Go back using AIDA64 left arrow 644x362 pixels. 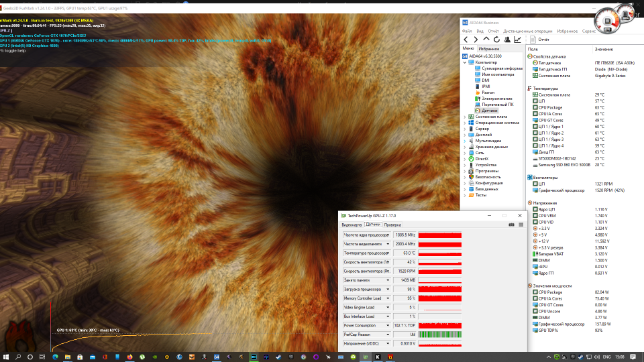[466, 40]
